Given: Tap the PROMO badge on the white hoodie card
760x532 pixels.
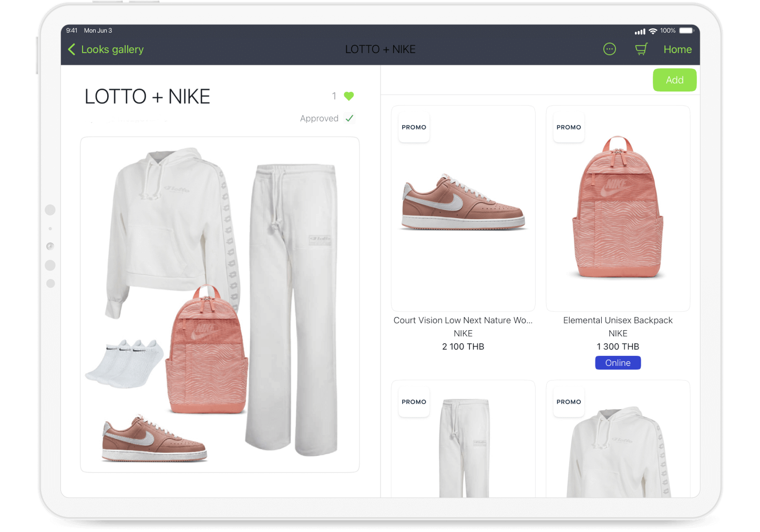Looking at the screenshot, I should point(568,402).
